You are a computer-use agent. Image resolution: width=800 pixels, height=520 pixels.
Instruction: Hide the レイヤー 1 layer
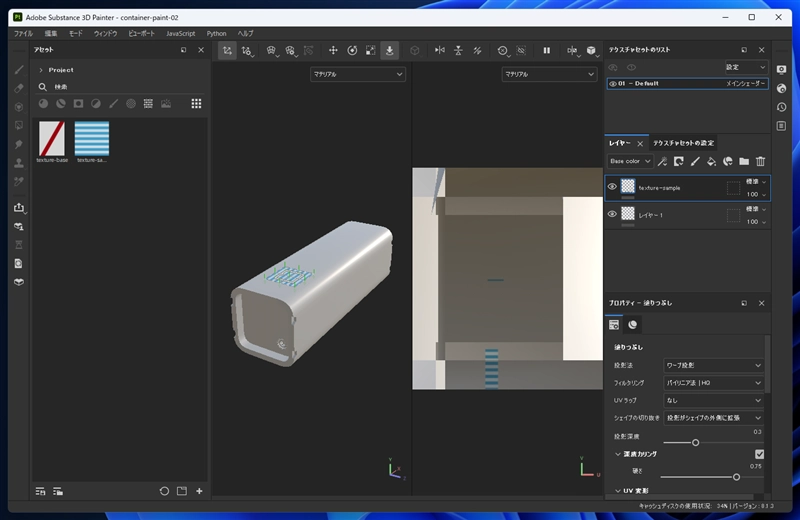click(x=612, y=214)
